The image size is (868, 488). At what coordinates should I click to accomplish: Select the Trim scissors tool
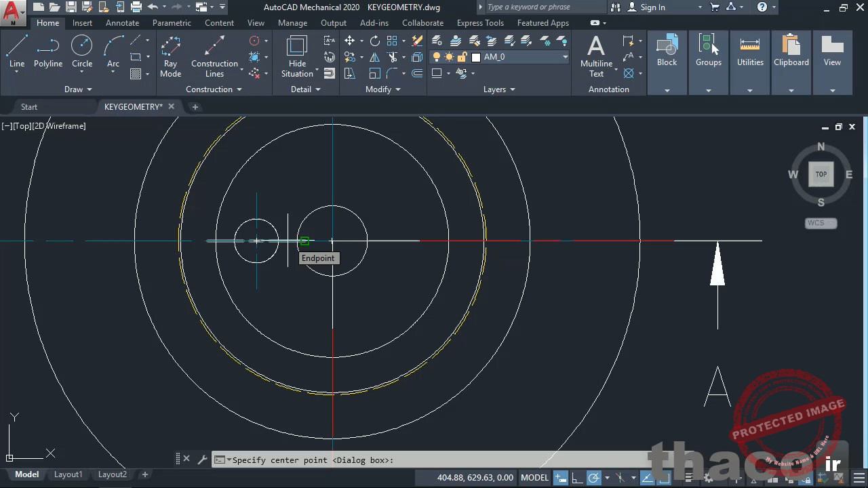pos(392,57)
